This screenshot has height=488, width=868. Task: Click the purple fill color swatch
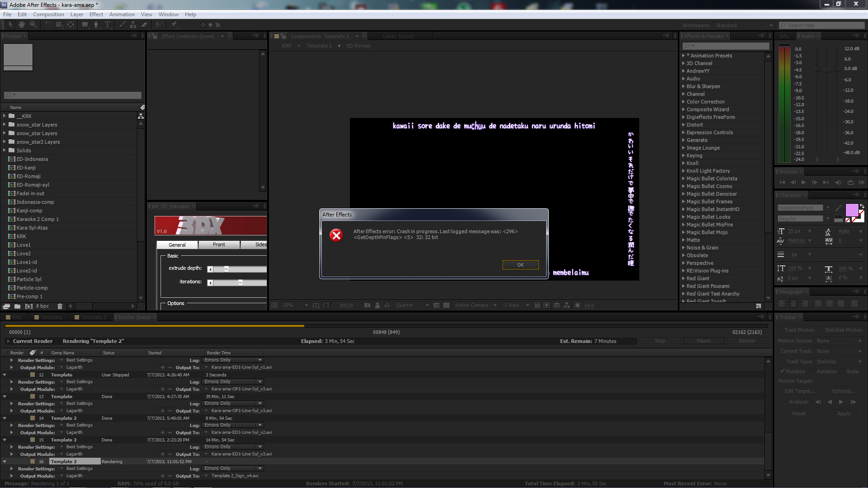pos(852,210)
